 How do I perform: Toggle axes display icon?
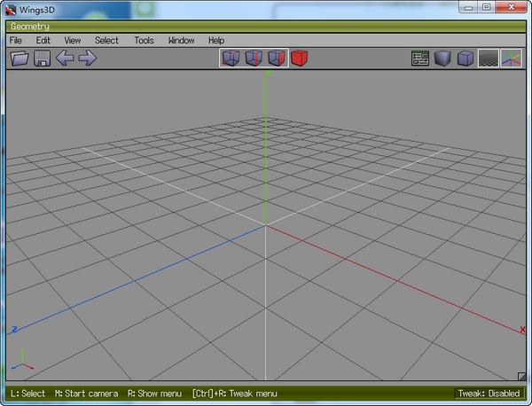point(511,59)
